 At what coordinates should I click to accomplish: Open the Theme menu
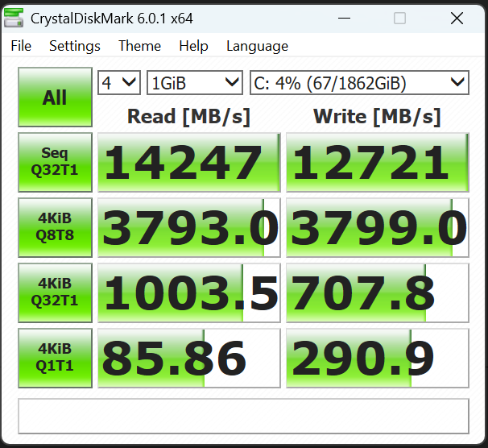pyautogui.click(x=139, y=46)
